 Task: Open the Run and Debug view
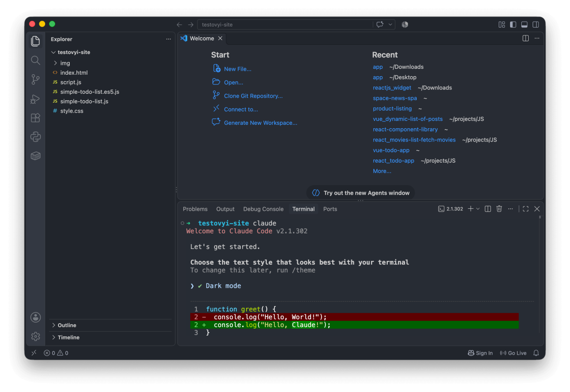(x=35, y=99)
